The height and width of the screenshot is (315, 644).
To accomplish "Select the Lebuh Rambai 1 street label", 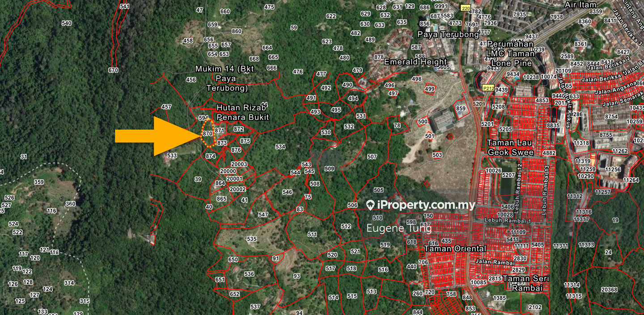I will pyautogui.click(x=507, y=221).
